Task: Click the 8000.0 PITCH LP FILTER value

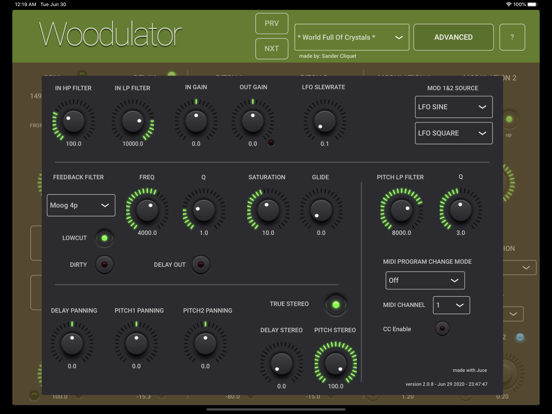Action: pyautogui.click(x=401, y=233)
